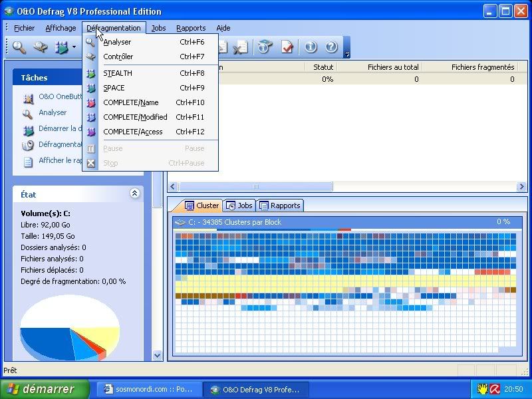Click the scheduled defragmentation clock icon
Viewport: 532px width, 399px height.
[x=28, y=145]
